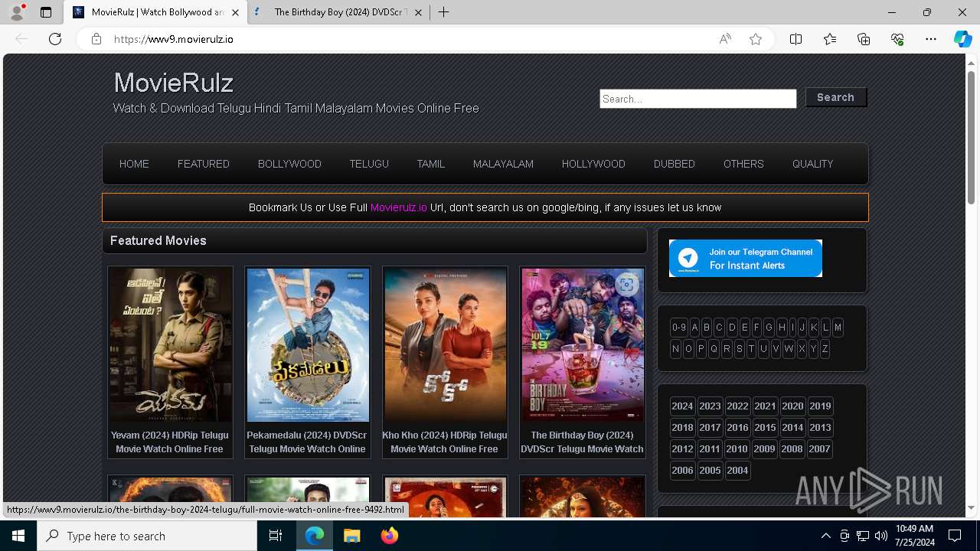Open the Kho Kho movie poster
The width and height of the screenshot is (980, 551).
pyautogui.click(x=445, y=344)
